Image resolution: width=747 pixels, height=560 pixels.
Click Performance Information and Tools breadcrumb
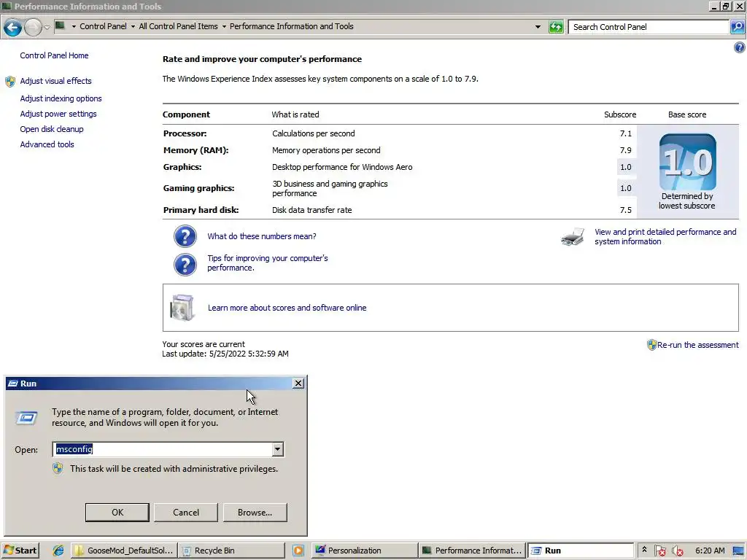(x=292, y=27)
